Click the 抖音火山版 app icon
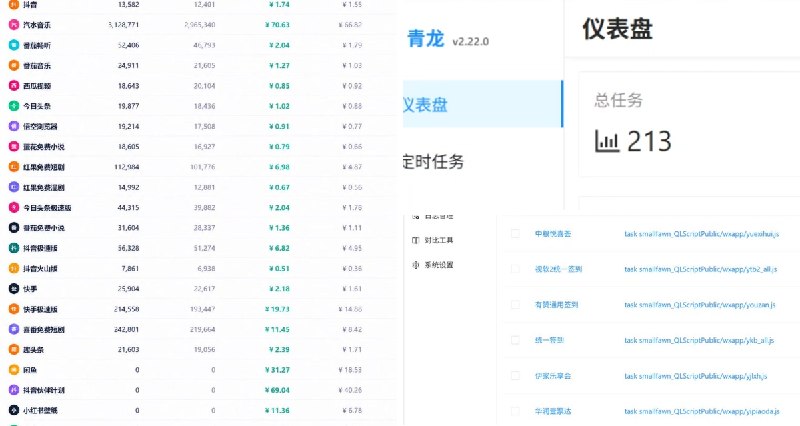 14,268
